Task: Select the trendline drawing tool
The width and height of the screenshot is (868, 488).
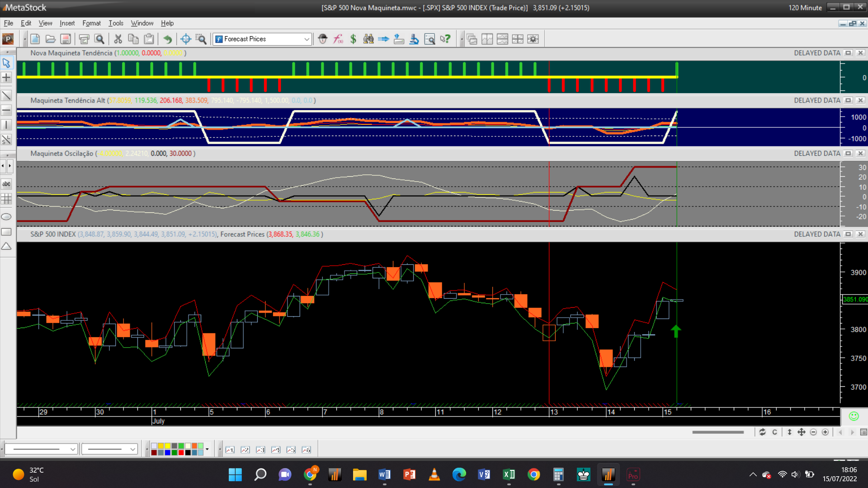Action: point(6,95)
